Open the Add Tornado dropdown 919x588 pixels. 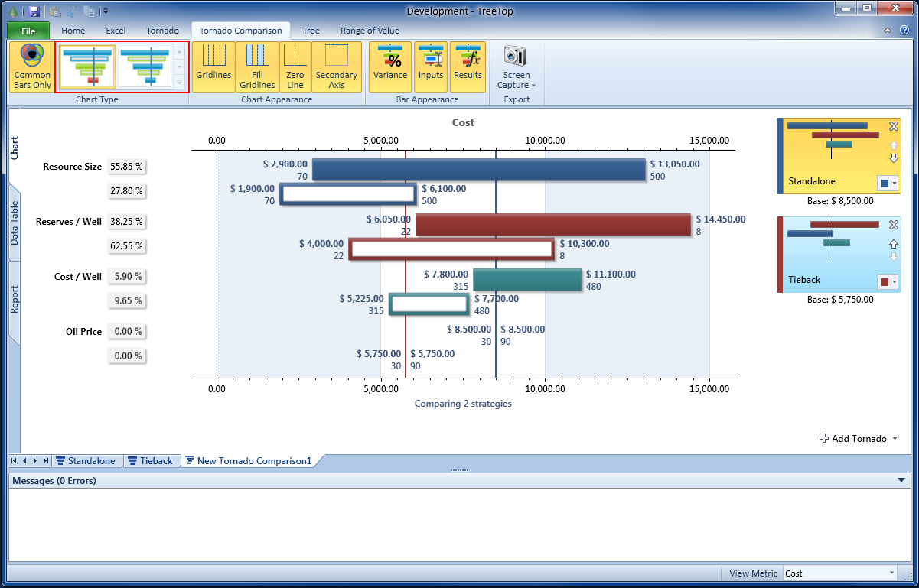pyautogui.click(x=859, y=439)
